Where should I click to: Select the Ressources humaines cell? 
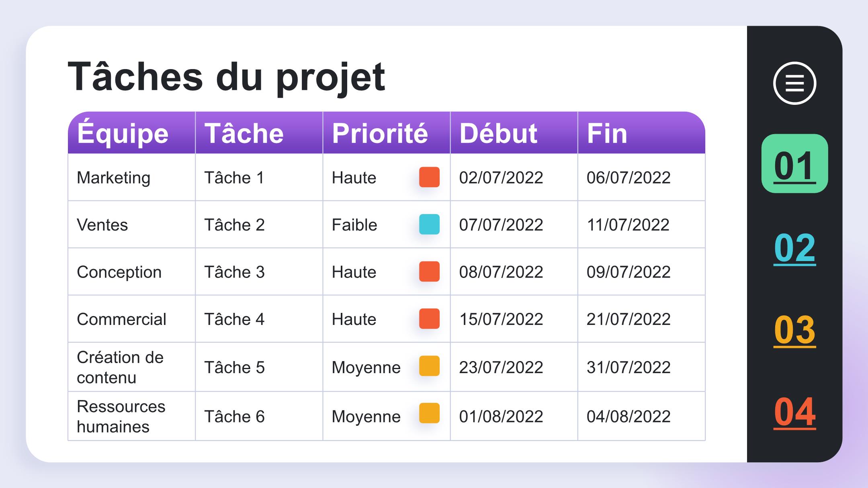click(131, 416)
